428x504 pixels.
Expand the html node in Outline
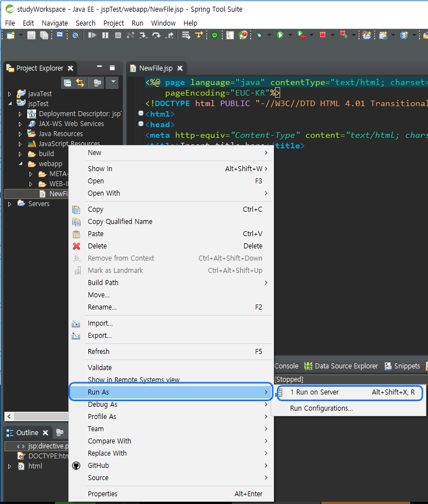pyautogui.click(x=9, y=466)
